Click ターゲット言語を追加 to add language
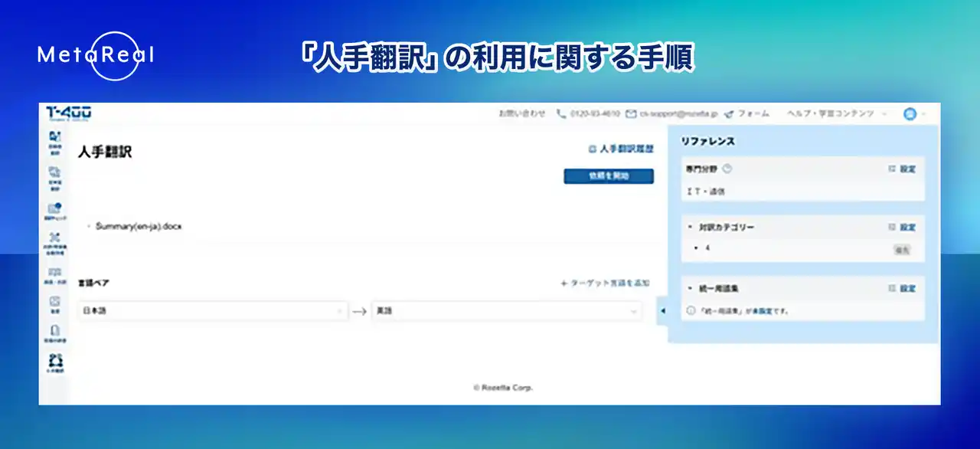 point(605,283)
